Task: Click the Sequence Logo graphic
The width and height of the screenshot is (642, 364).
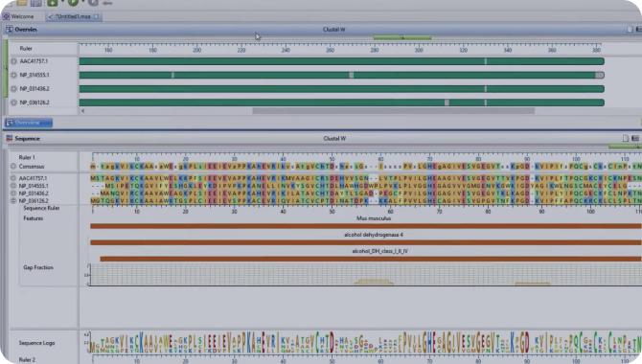Action: [366, 343]
